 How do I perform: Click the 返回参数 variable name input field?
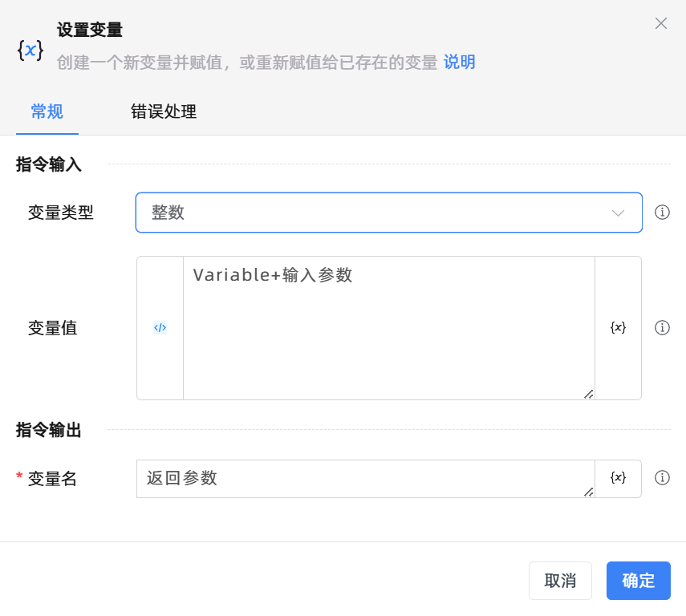click(361, 478)
